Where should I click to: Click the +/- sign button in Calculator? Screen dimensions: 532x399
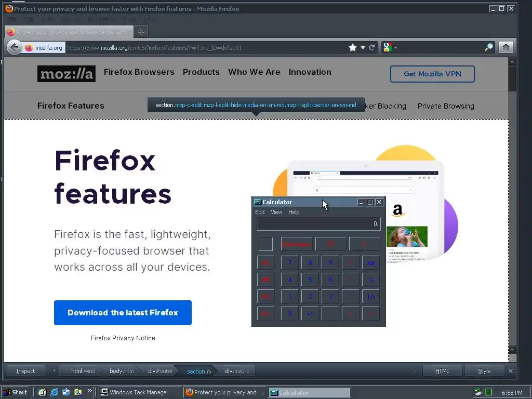pyautogui.click(x=310, y=313)
